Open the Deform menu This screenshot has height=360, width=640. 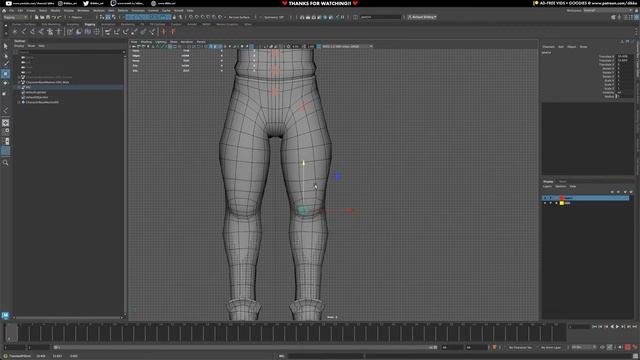(x=123, y=10)
